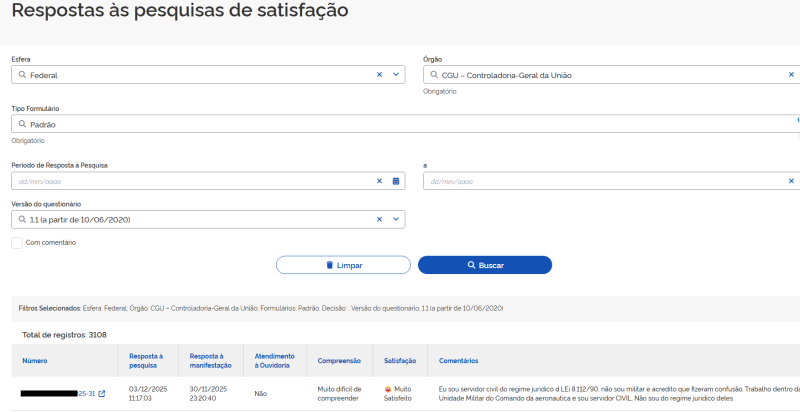This screenshot has width=800, height=412.
Task: Expand the Esfera dropdown arrow
Action: pos(396,74)
